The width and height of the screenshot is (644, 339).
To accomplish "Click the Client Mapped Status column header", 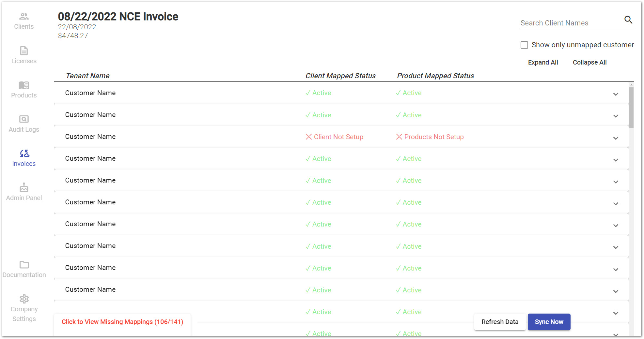I will click(x=340, y=76).
